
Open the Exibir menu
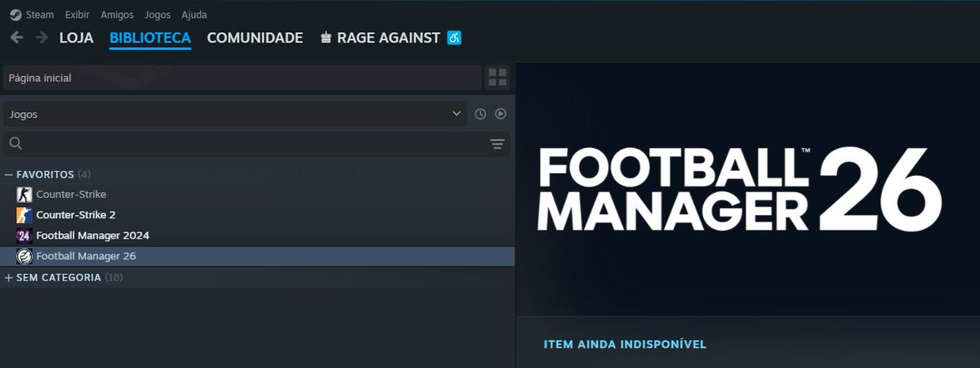(x=77, y=15)
